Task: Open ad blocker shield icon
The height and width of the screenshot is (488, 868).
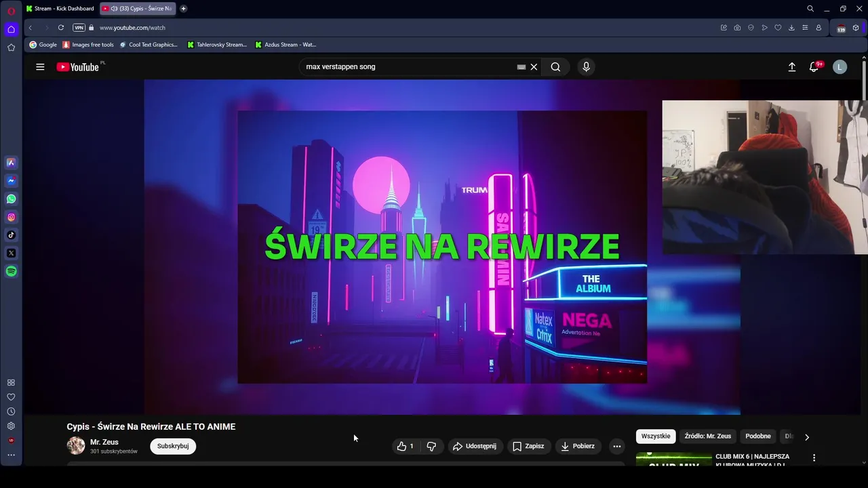Action: 751,28
